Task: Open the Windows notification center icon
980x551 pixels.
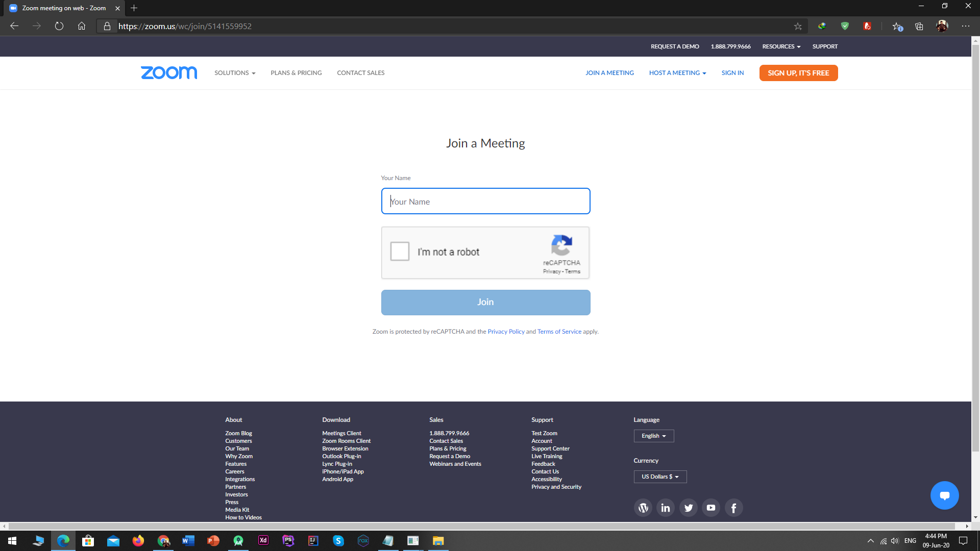Action: click(x=963, y=541)
